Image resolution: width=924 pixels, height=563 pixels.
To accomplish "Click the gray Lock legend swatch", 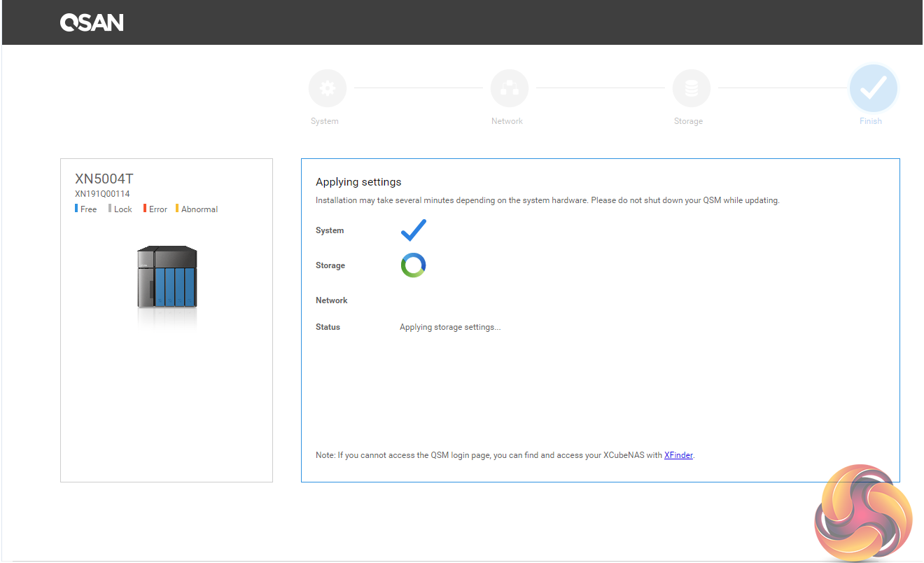I will (x=110, y=209).
